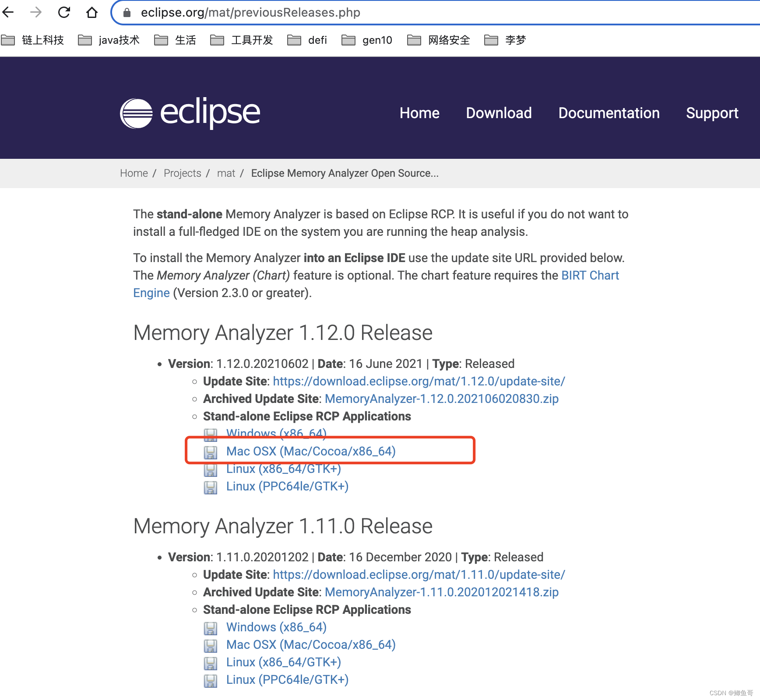This screenshot has height=700, width=760.
Task: Open the 1.11.0 update-site URL link
Action: click(x=419, y=574)
